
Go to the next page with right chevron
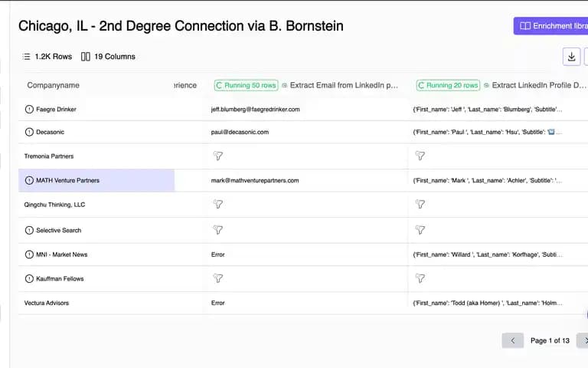click(583, 340)
